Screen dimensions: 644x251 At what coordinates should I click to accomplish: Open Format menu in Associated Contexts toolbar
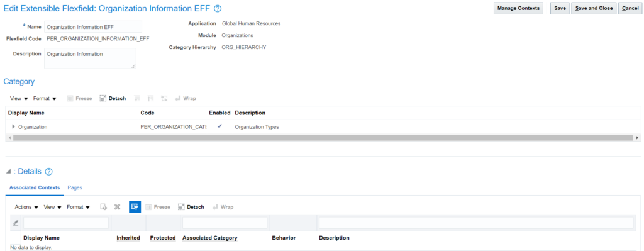79,207
